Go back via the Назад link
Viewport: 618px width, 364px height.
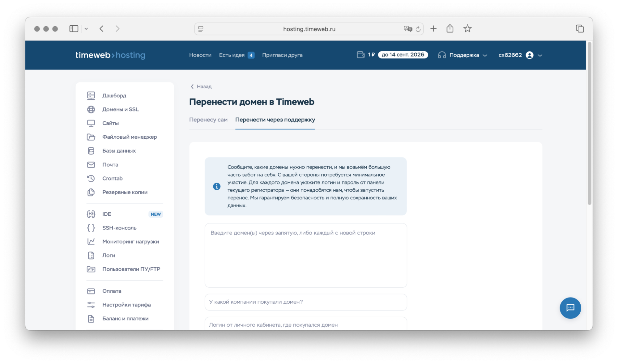(x=201, y=87)
